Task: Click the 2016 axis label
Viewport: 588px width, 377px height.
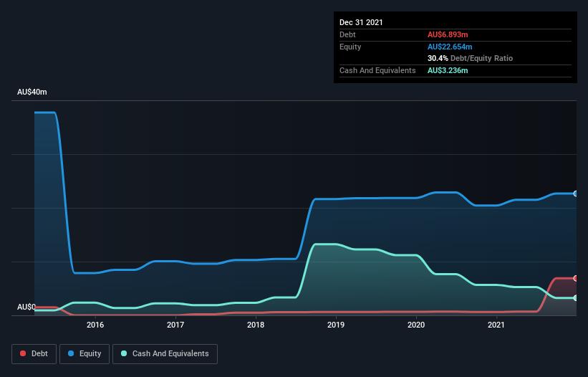Action: pos(95,325)
